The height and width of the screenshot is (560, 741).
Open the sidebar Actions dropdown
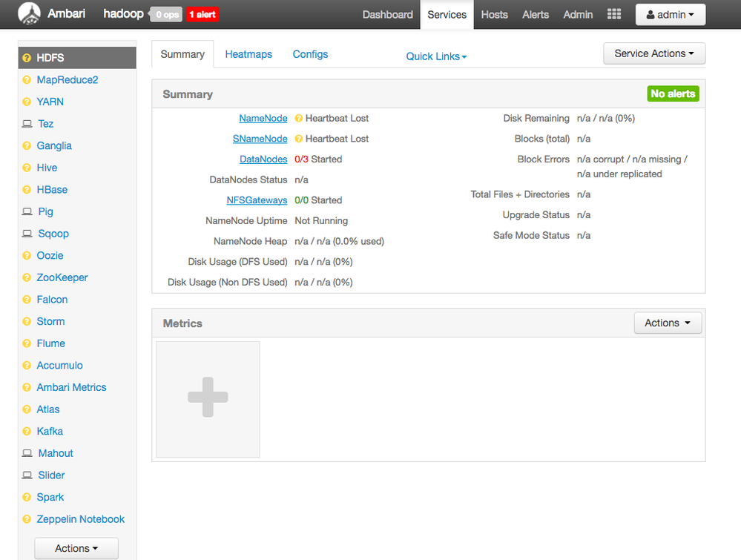[76, 548]
